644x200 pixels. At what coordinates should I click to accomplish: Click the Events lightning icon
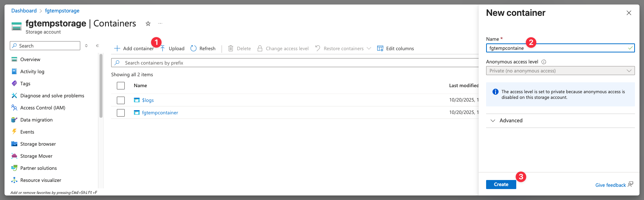pyautogui.click(x=14, y=132)
